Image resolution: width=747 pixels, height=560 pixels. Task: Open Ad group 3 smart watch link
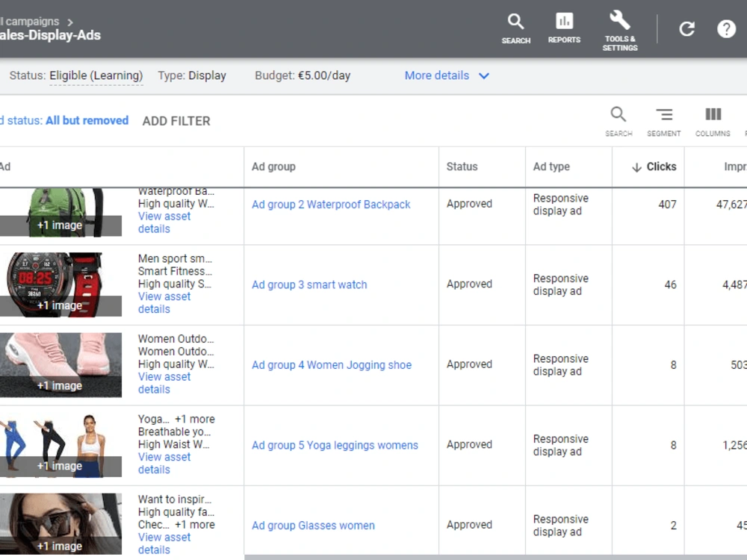[x=309, y=284]
